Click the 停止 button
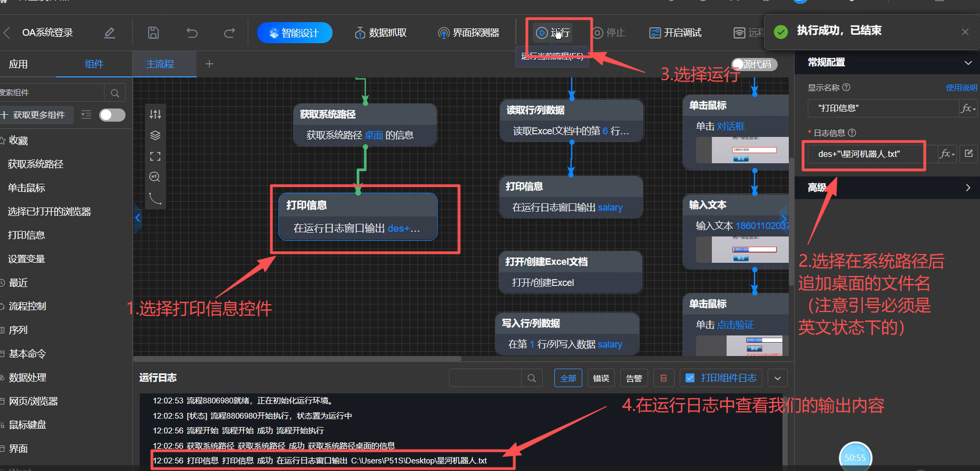 click(x=609, y=33)
